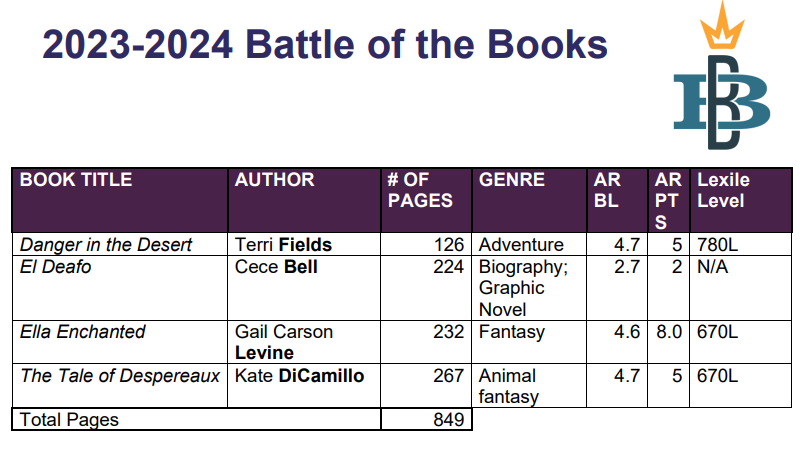The image size is (800, 454).
Task: Click the Kate DiCamillo author cell
Action: [304, 386]
